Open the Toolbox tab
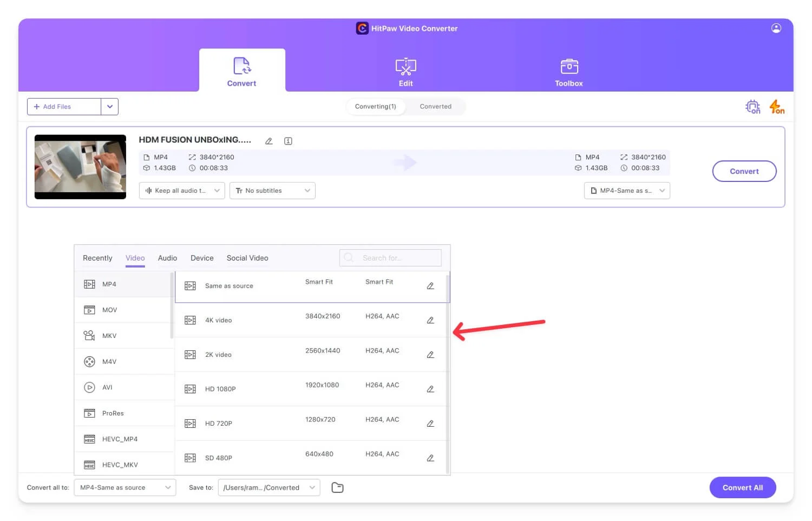Screen dimensions: 812x521 [569, 73]
